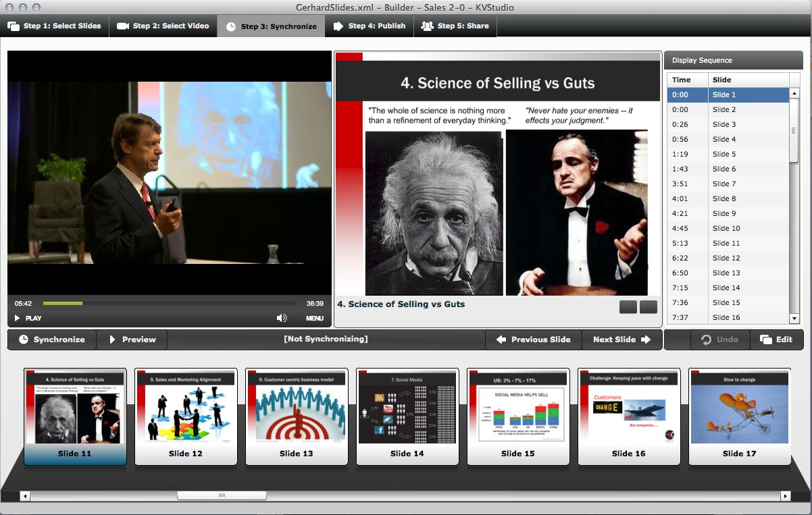This screenshot has width=812, height=515.
Task: Click the Display Sequence scrollbar thumb
Action: click(x=794, y=130)
